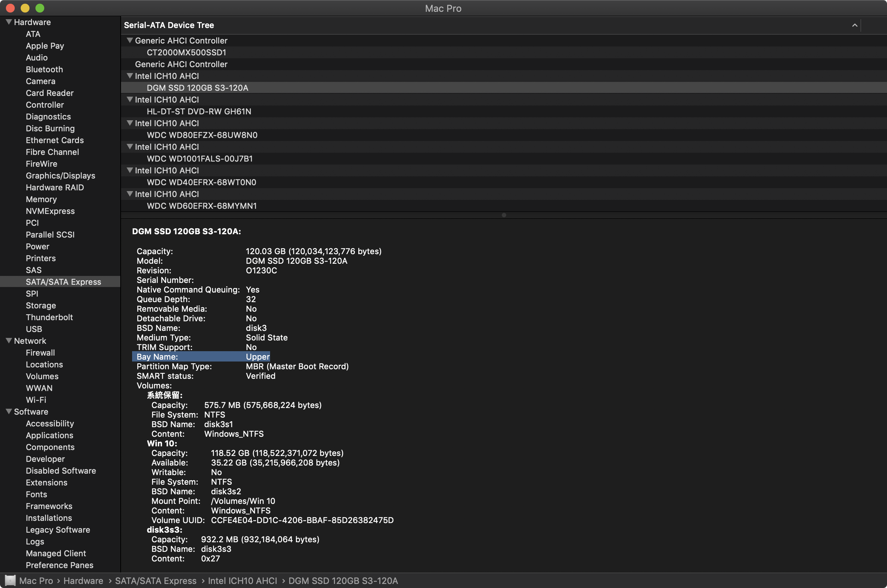
Task: Click the Mac Pro icon in path bar
Action: pos(10,581)
